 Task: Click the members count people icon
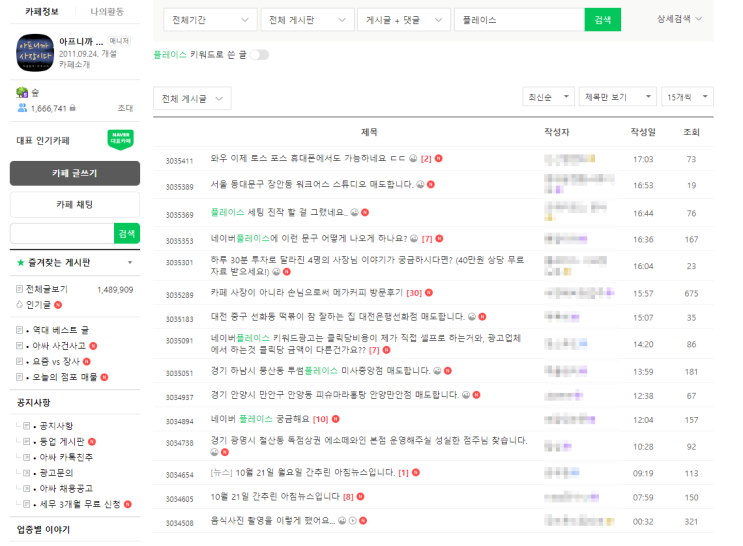coord(22,108)
